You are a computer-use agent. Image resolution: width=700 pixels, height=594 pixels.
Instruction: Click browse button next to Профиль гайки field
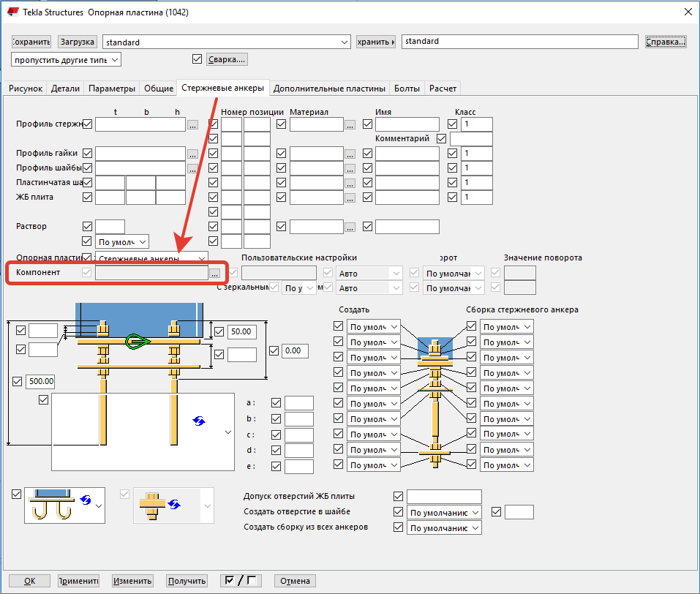[192, 154]
